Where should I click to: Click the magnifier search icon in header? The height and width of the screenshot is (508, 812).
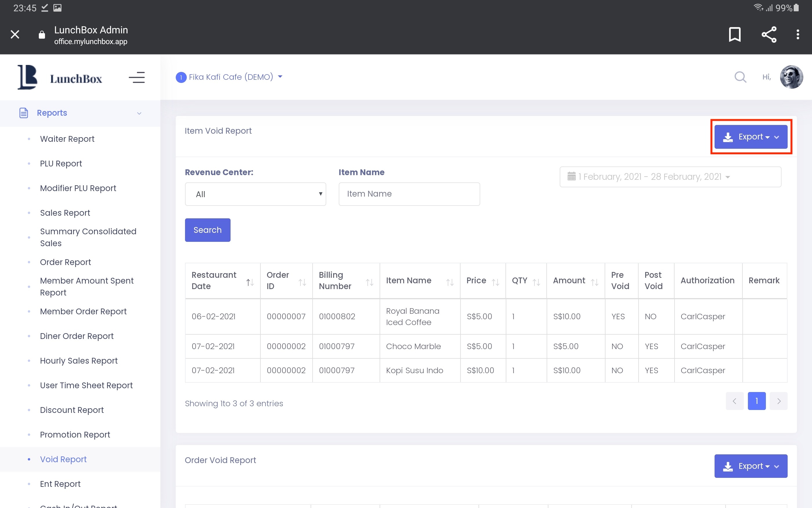point(740,77)
